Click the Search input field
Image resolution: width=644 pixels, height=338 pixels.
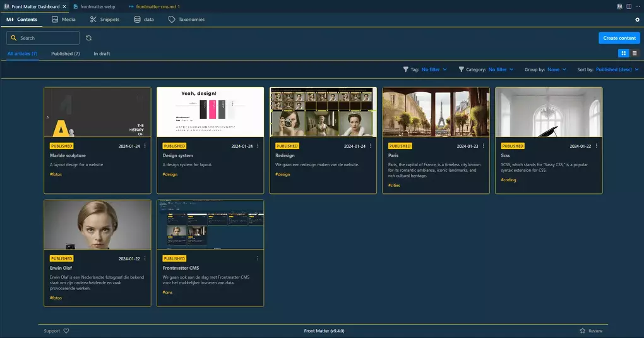(x=43, y=38)
